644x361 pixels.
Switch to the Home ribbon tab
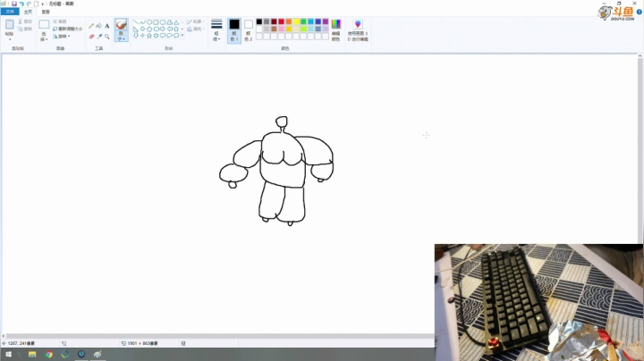click(x=28, y=12)
